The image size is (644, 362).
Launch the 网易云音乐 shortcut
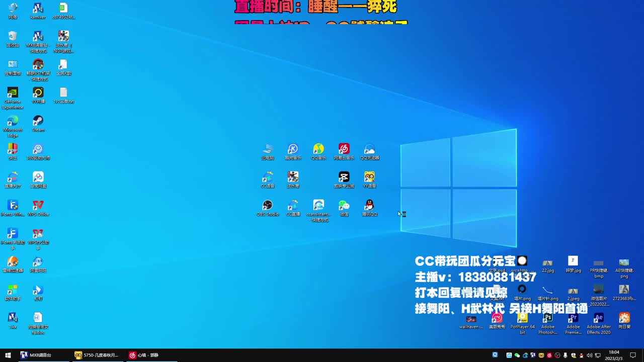click(344, 152)
